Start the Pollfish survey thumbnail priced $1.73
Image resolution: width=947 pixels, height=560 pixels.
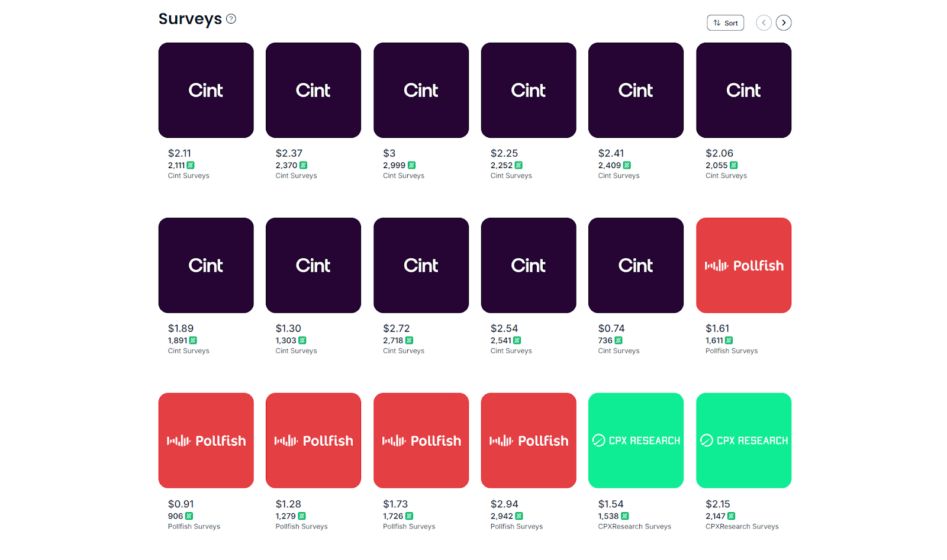coord(421,440)
